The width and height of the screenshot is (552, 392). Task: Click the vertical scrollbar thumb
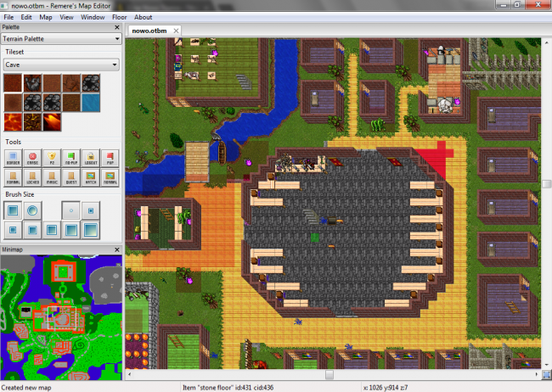547,184
